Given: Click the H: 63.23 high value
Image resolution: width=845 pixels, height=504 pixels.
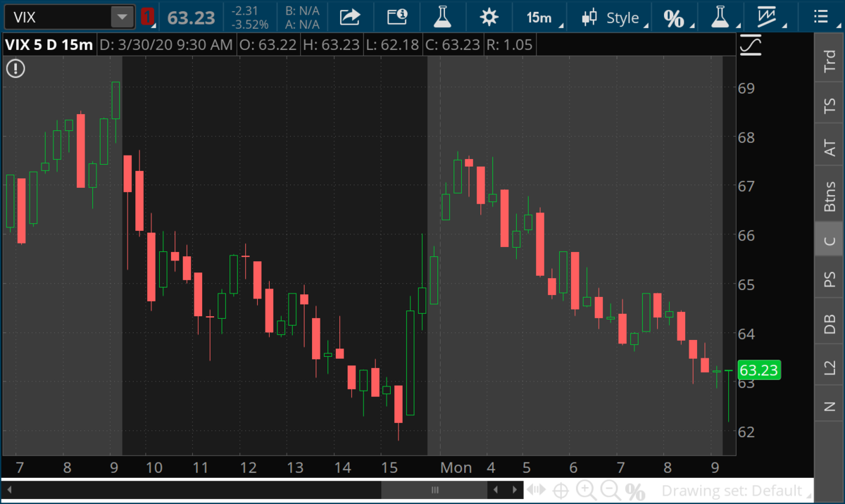Looking at the screenshot, I should [331, 45].
